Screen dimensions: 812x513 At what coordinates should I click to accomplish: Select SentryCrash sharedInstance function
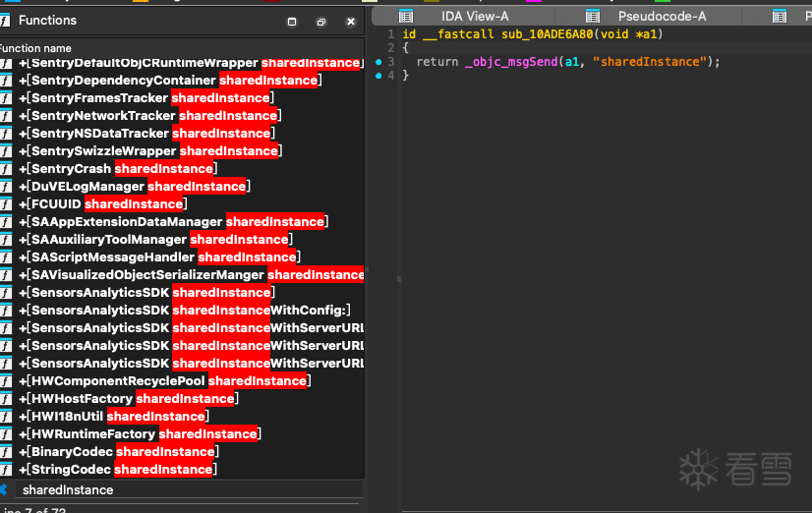182,168
